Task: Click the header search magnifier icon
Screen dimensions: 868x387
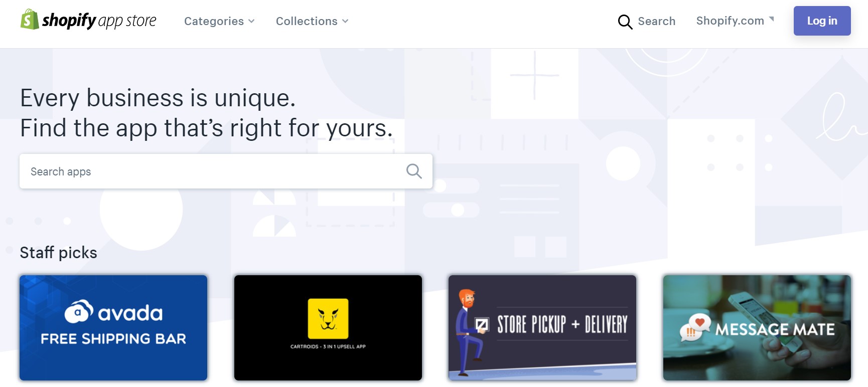Action: pos(625,22)
